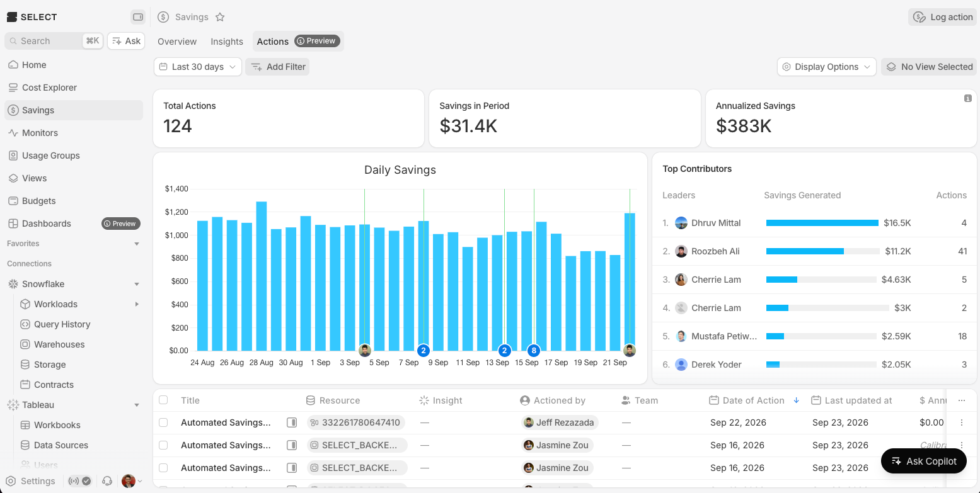
Task: Click the info icon on Annualized Savings card
Action: [x=967, y=98]
